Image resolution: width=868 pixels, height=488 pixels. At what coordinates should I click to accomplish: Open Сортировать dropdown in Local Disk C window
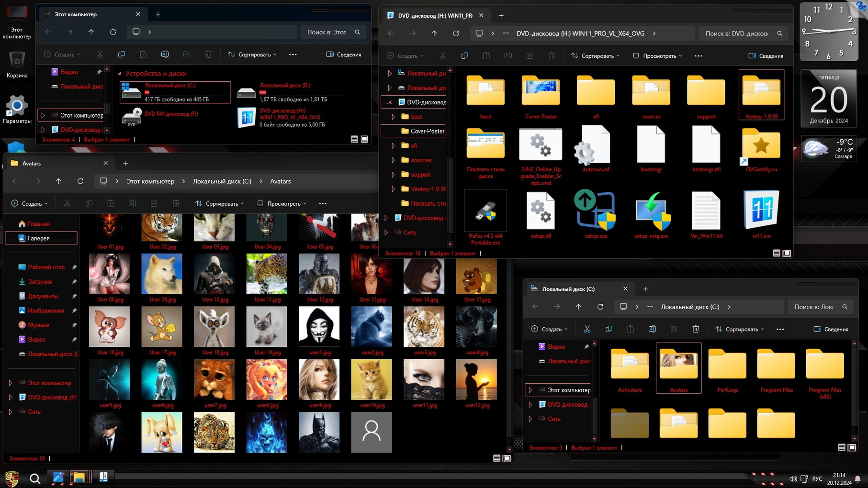click(x=739, y=329)
